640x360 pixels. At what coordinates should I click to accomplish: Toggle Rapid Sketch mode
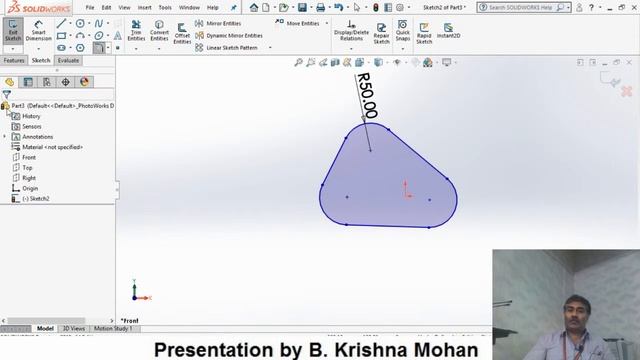pos(424,33)
